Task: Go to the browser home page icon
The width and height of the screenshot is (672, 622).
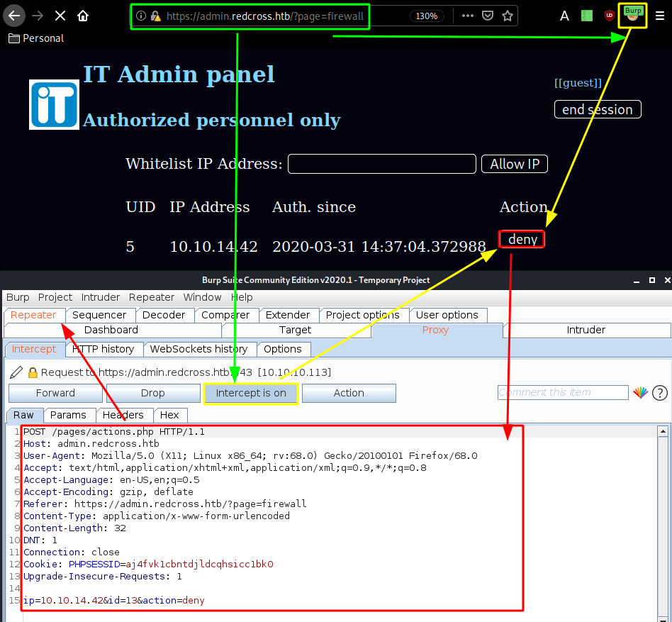Action: [83, 16]
